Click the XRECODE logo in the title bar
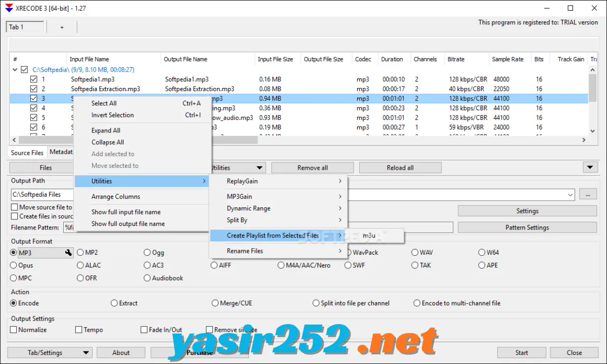This screenshot has height=364, width=607. tap(9, 8)
